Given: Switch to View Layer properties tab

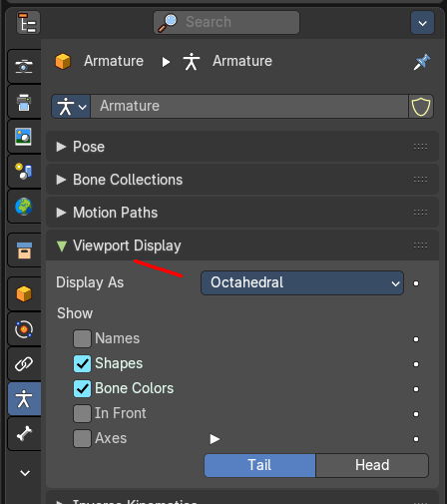Looking at the screenshot, I should [24, 137].
